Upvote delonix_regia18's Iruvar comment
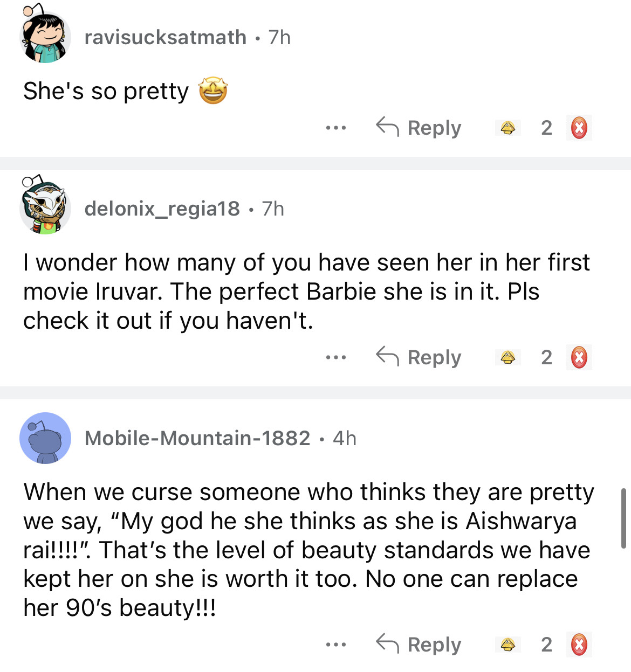 (x=507, y=357)
